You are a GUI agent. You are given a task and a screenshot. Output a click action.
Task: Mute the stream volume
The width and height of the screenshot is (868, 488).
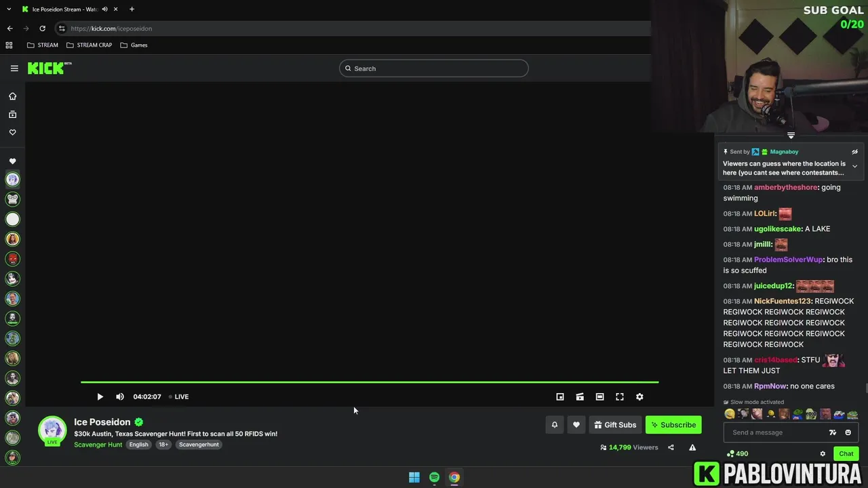[x=120, y=397]
